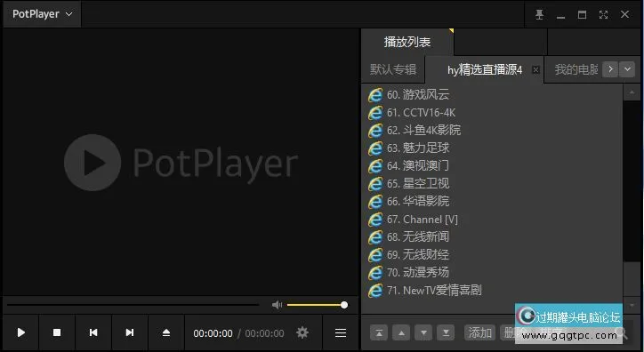This screenshot has width=644, height=352.
Task: Select playlist item 70. 动漫秀场
Action: click(492, 272)
